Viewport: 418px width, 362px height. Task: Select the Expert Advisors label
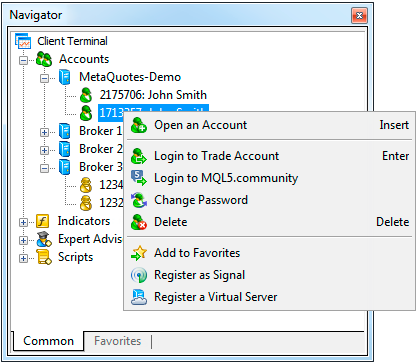tap(90, 239)
